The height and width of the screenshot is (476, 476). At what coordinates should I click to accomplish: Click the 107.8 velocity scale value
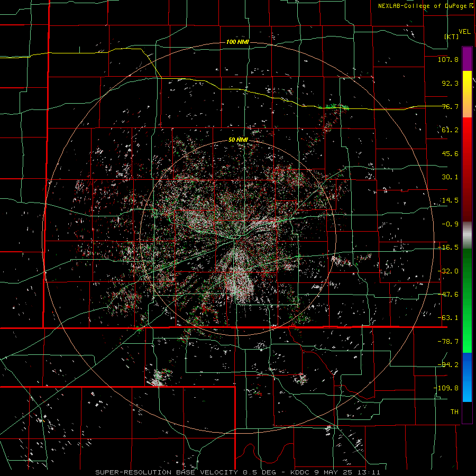pos(448,59)
